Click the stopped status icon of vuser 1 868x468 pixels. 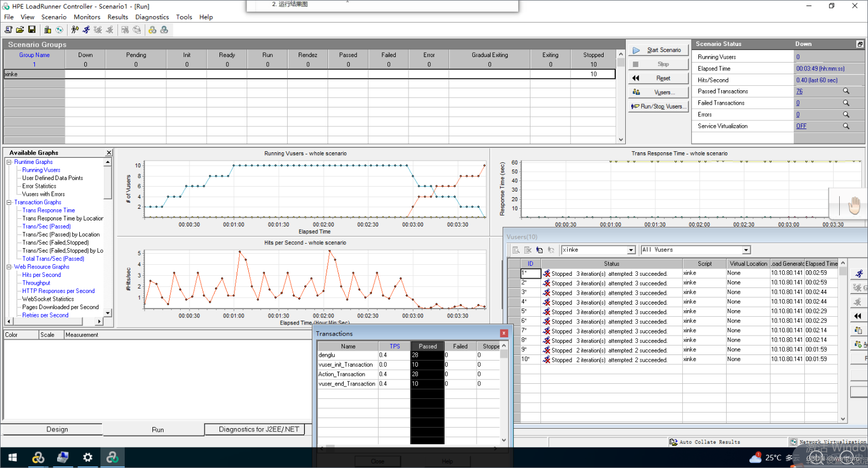tap(547, 274)
